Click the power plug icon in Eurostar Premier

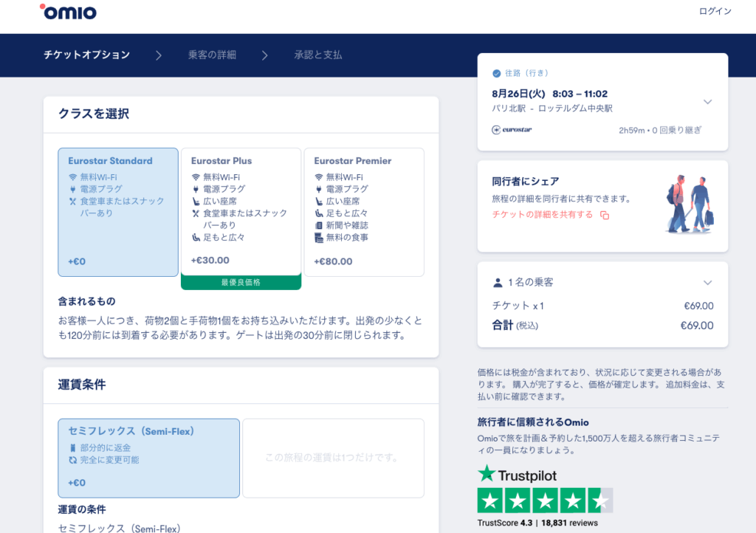tap(319, 190)
